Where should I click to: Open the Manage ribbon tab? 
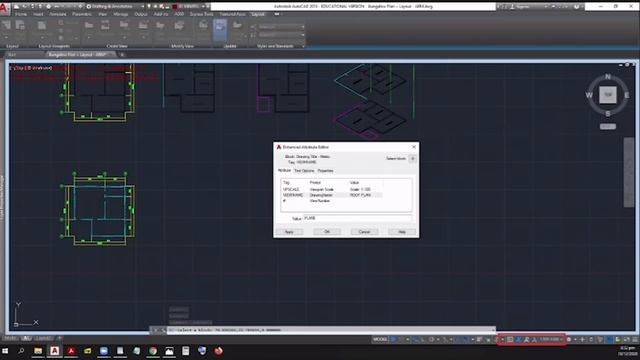pos(121,14)
